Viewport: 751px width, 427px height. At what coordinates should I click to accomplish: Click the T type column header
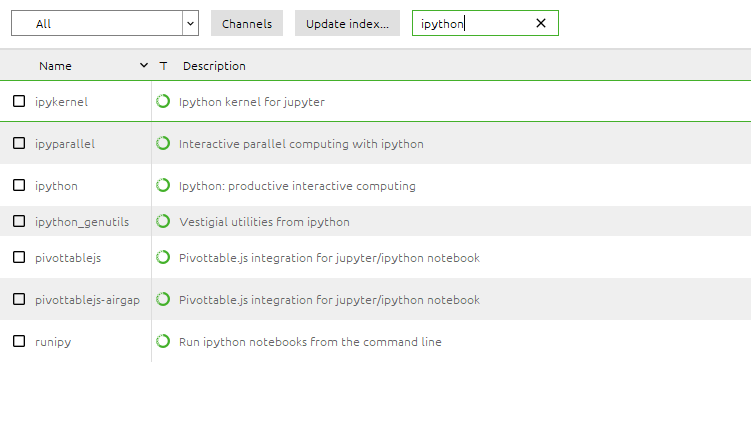click(x=163, y=66)
